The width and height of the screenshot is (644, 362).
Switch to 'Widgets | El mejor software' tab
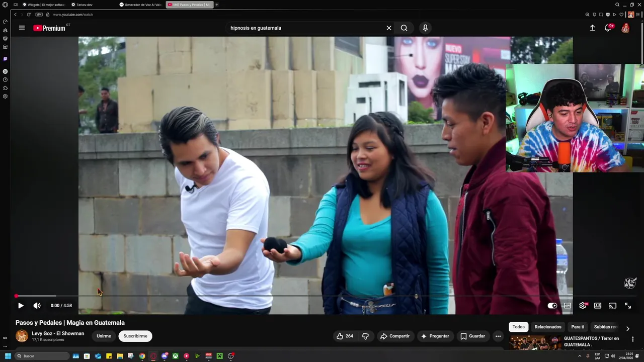pos(44,5)
